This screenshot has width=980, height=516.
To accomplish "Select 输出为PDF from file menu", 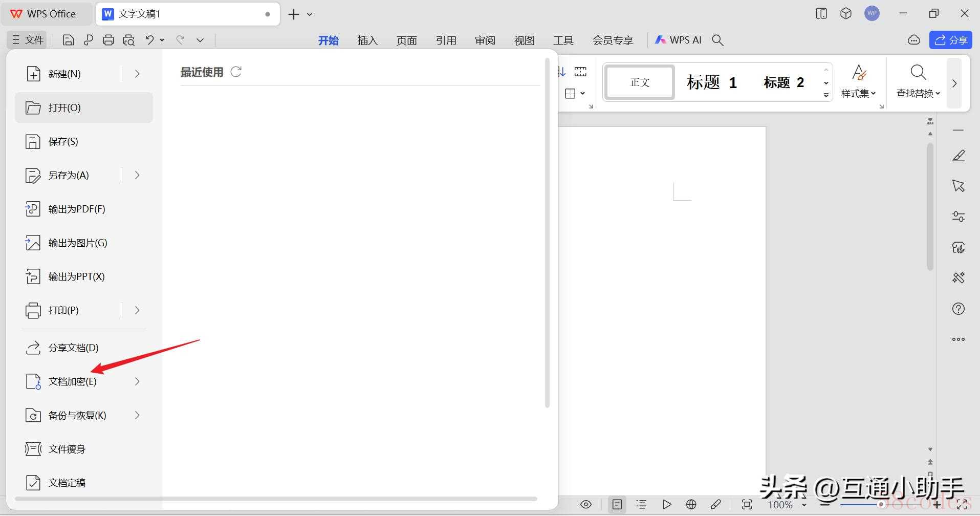I will click(77, 209).
